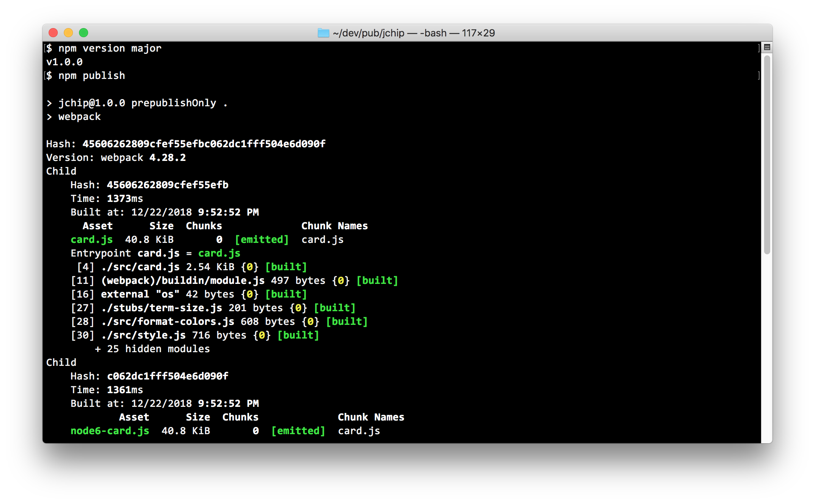Click the window title '~/dev/pub/jchip' text
Image resolution: width=815 pixels, height=504 pixels.
[368, 33]
